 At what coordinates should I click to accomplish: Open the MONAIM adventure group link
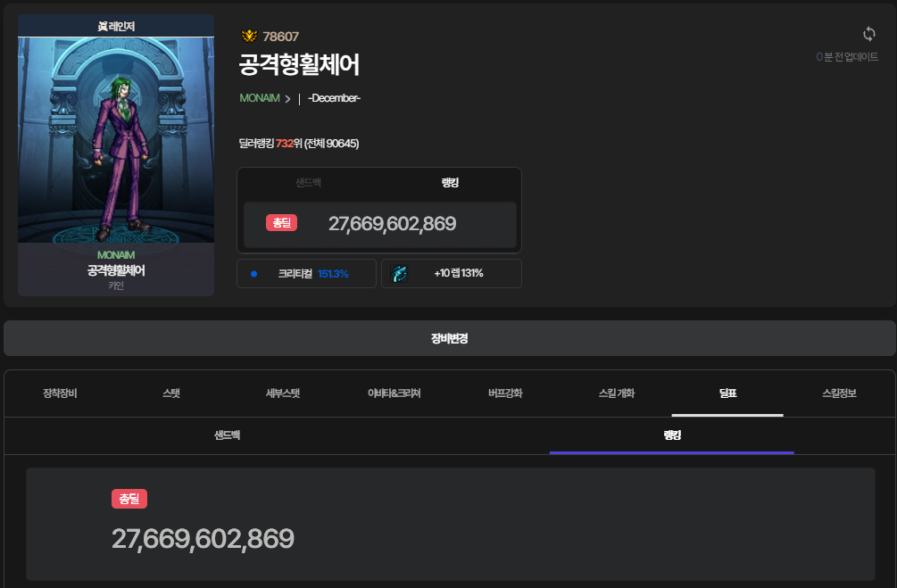[x=260, y=98]
